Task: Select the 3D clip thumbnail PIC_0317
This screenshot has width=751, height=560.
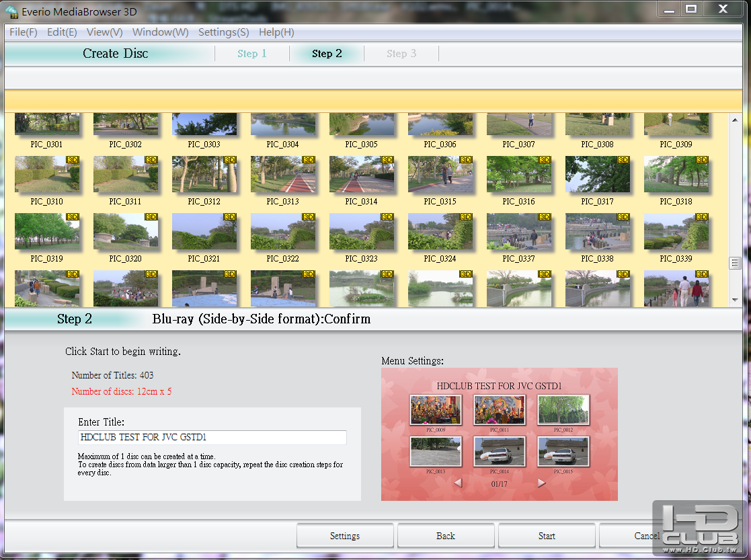Action: click(x=598, y=174)
